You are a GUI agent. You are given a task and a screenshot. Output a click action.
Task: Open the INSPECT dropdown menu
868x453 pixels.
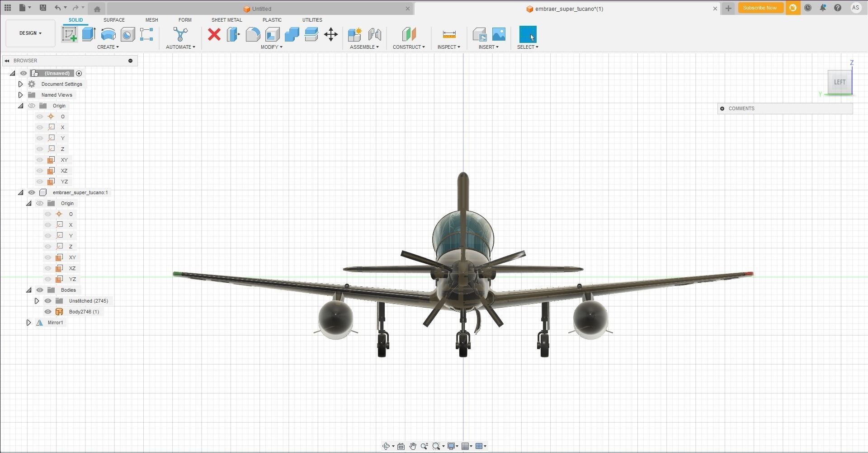(448, 47)
